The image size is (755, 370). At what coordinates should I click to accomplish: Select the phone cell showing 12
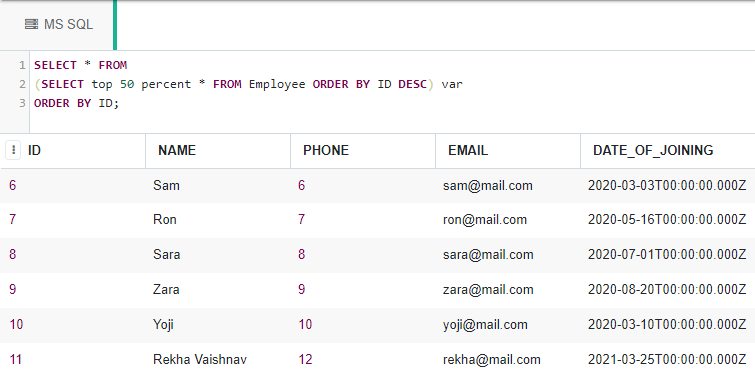(363, 359)
